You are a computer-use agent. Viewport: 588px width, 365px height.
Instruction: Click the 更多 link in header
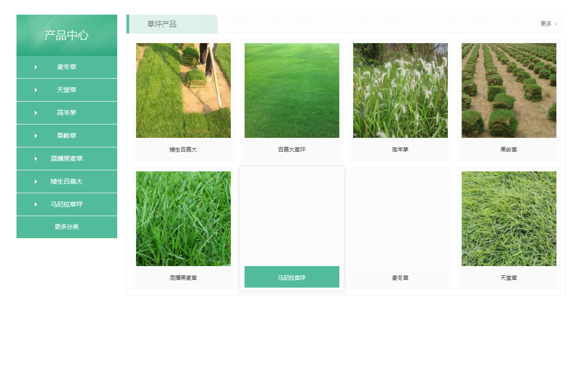coord(546,24)
